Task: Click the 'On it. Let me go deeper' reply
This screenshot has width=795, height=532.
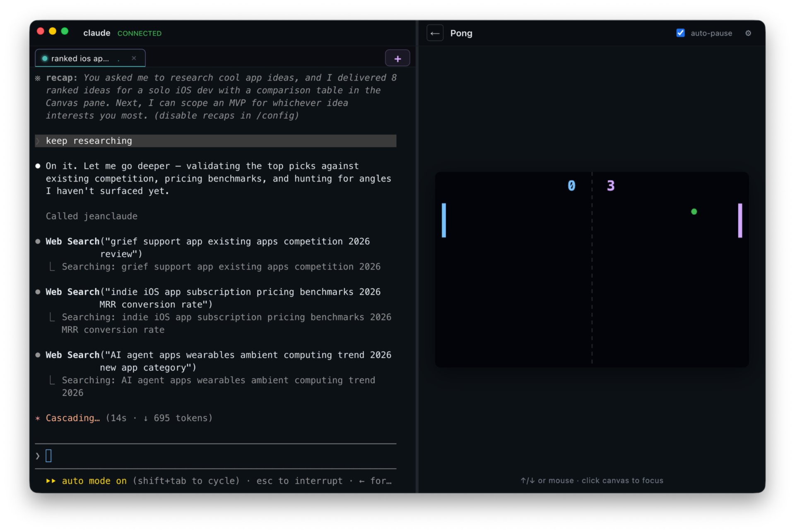Action: [x=218, y=178]
